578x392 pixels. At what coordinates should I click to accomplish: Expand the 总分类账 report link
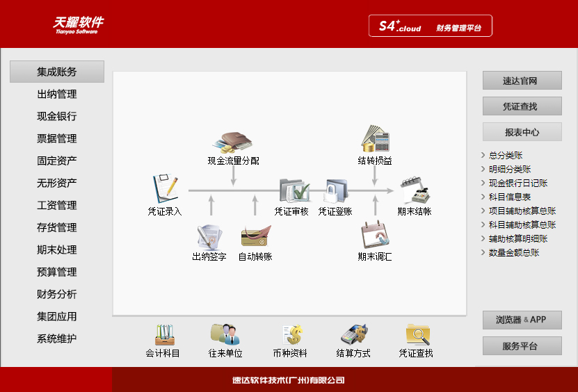click(x=506, y=156)
